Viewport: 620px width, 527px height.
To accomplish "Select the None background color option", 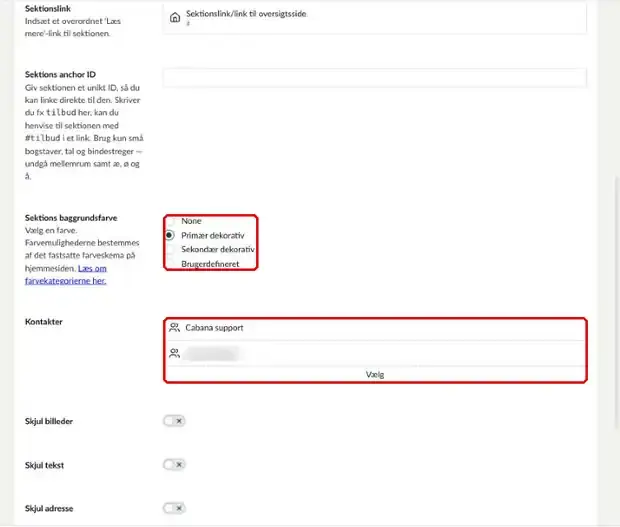I will pos(170,221).
